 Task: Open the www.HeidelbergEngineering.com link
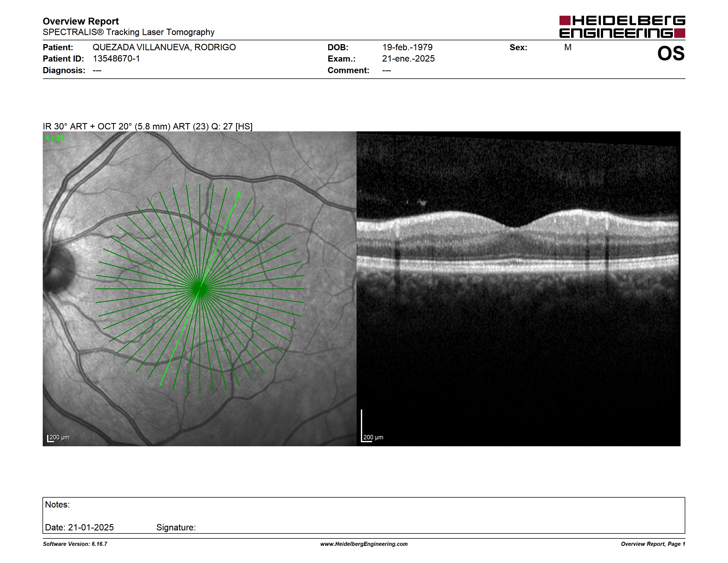coord(364,544)
